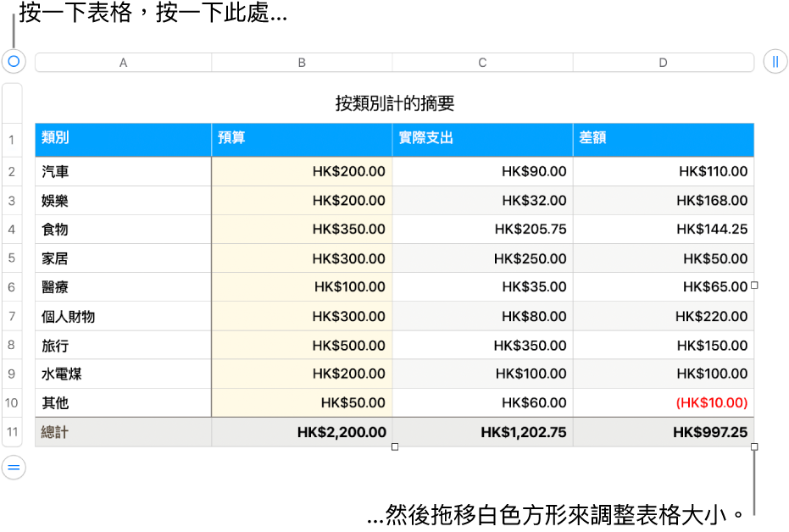The width and height of the screenshot is (789, 532).
Task: Click the HK$350.00 actual spending cell for 旅行
Action: (x=482, y=345)
